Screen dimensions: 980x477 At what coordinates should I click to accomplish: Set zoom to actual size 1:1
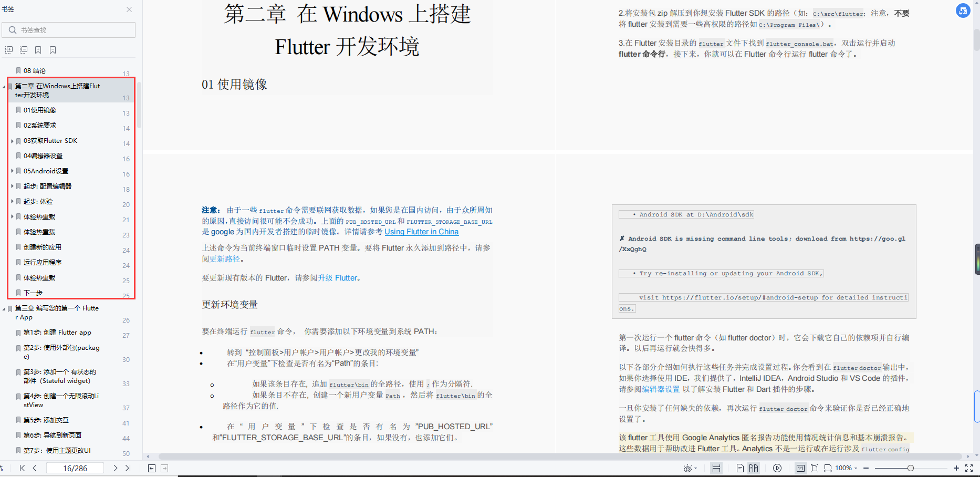pos(800,468)
